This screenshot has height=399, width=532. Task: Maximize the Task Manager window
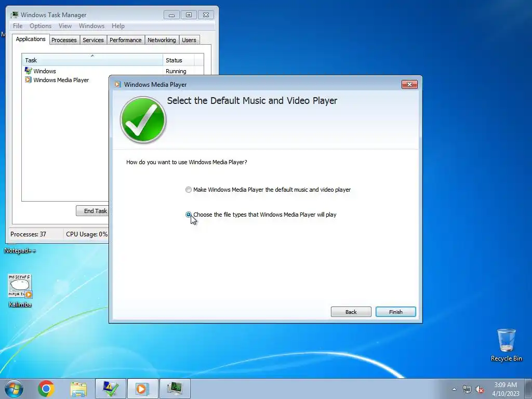tap(189, 15)
